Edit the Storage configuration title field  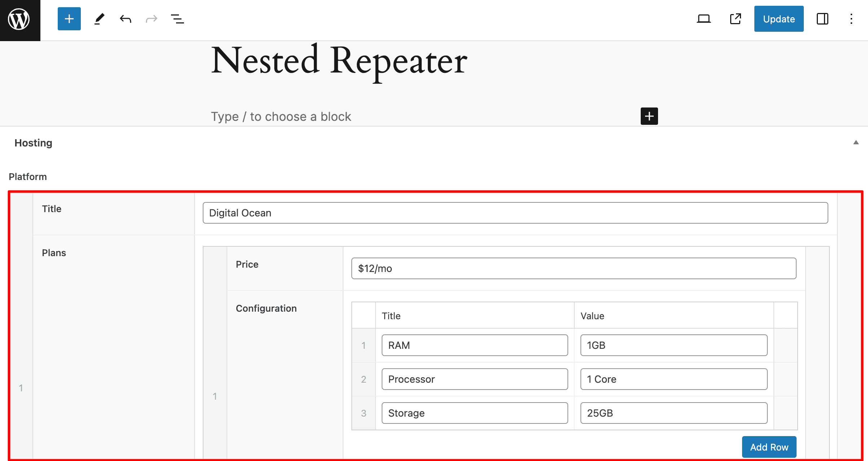[475, 413]
